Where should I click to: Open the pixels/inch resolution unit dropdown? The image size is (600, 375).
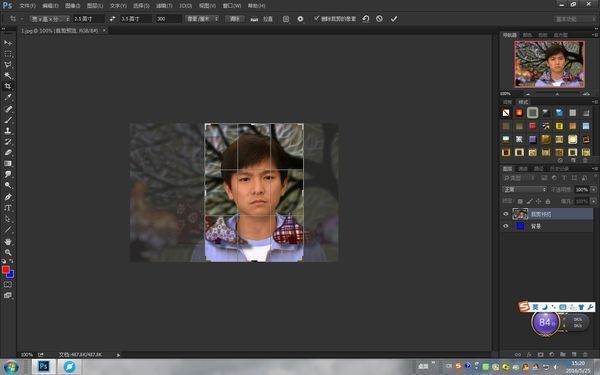202,19
